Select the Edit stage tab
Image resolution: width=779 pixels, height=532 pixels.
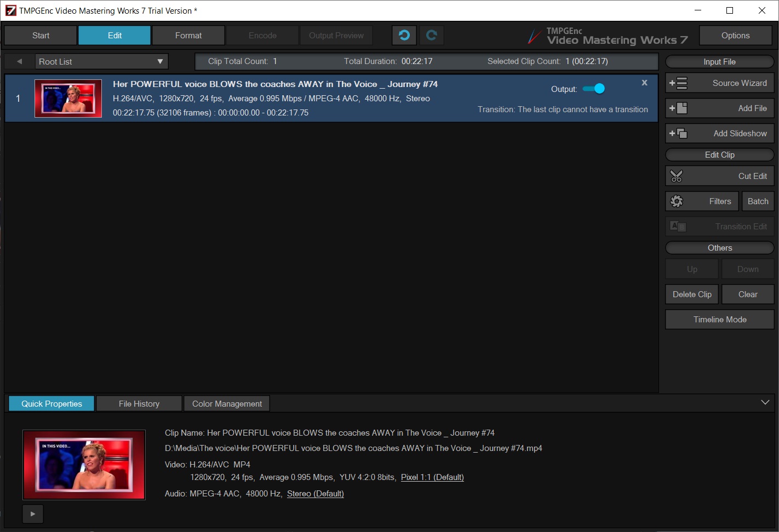(x=114, y=36)
